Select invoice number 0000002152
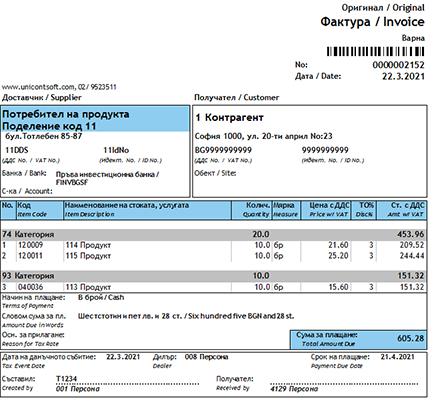This screenshot has width=428, height=398. 398,65
